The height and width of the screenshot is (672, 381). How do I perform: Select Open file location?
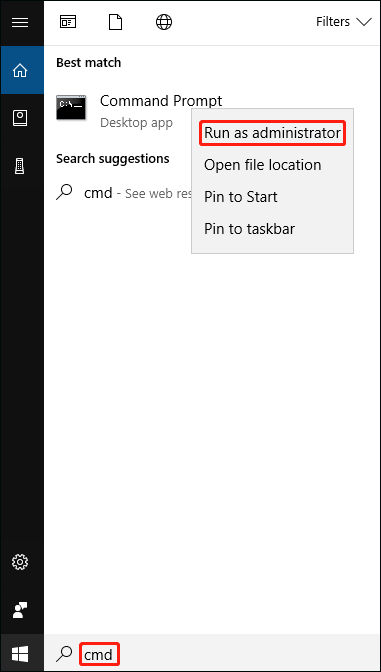[x=262, y=165]
